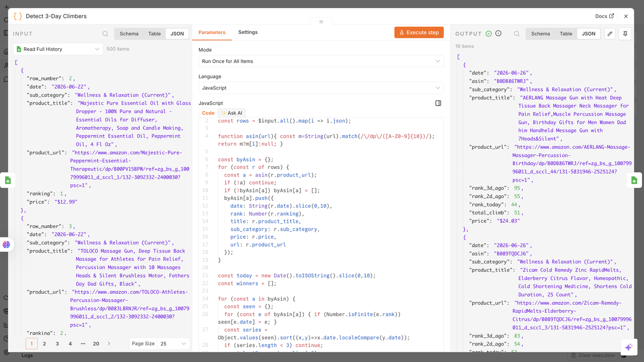The image size is (644, 362).
Task: Open the Ask AI tab
Action: coord(231,113)
